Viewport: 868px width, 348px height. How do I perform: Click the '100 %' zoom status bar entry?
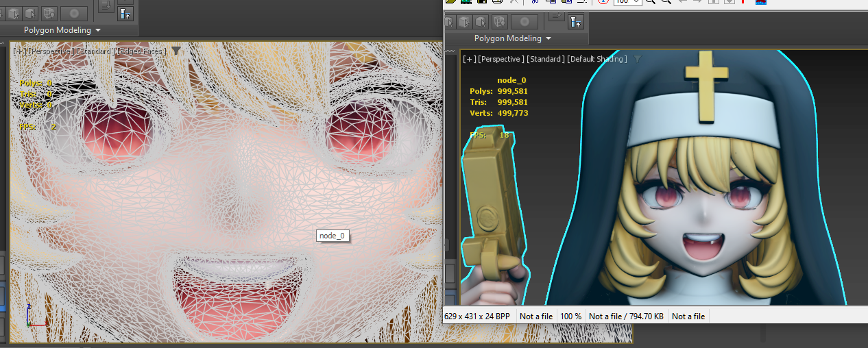pyautogui.click(x=570, y=316)
